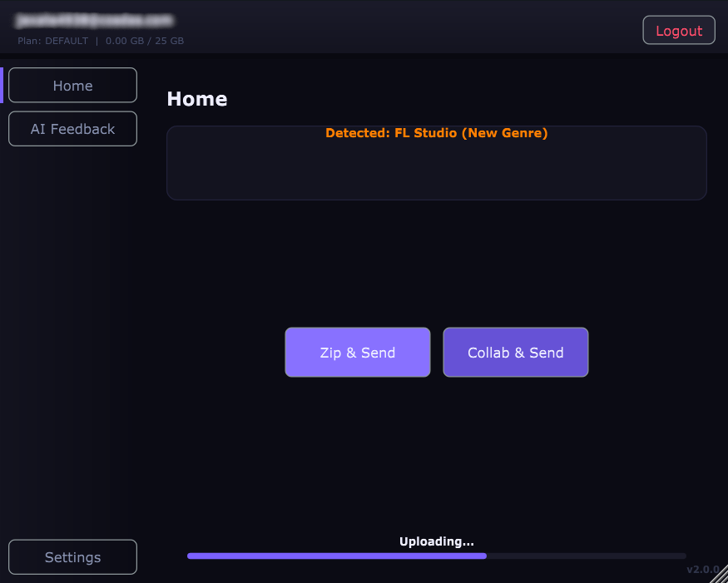This screenshot has width=728, height=583.
Task: Click the unfilled part of upload progress bar
Action: [x=587, y=556]
